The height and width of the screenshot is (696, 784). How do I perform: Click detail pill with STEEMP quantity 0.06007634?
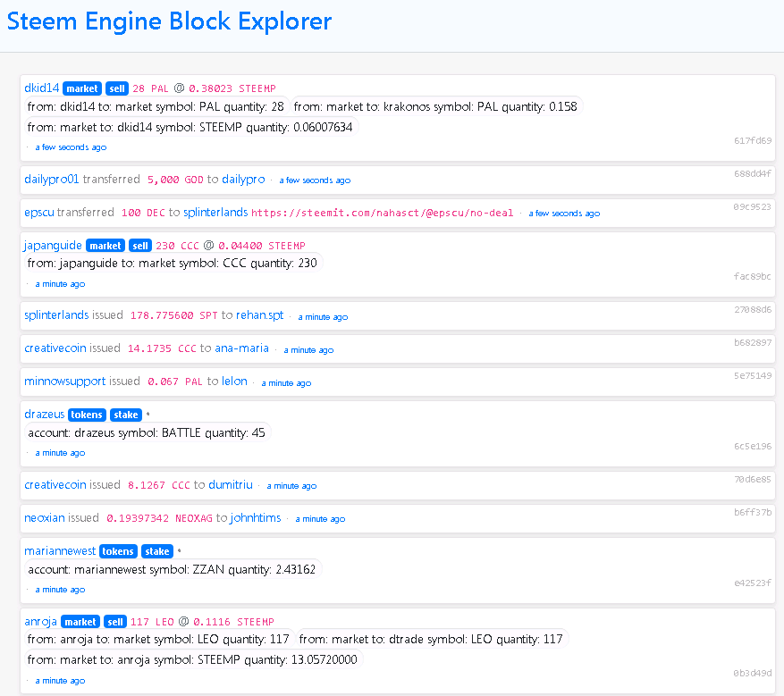click(190, 127)
